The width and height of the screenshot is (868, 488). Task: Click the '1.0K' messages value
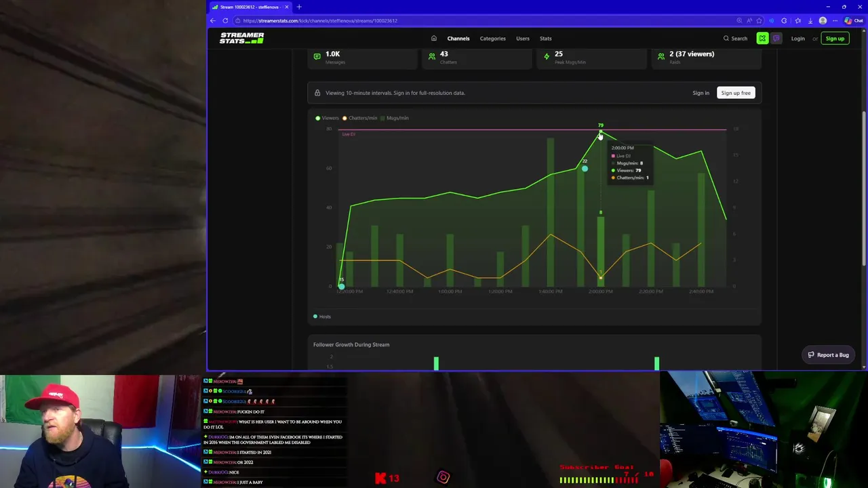(x=332, y=54)
